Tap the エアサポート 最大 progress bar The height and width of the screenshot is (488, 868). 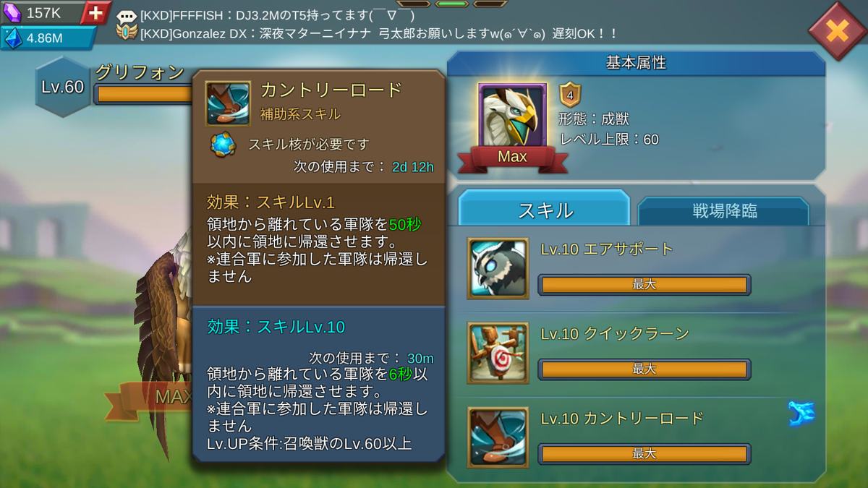[644, 285]
